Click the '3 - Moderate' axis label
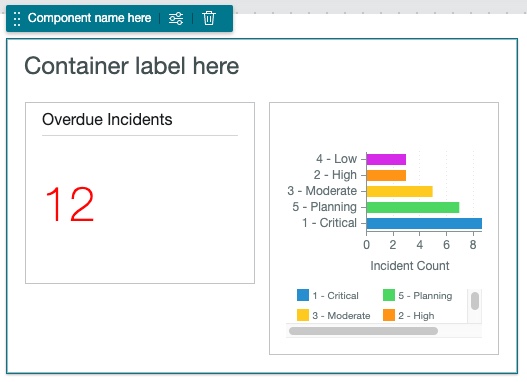This screenshot has width=527, height=382. (322, 191)
